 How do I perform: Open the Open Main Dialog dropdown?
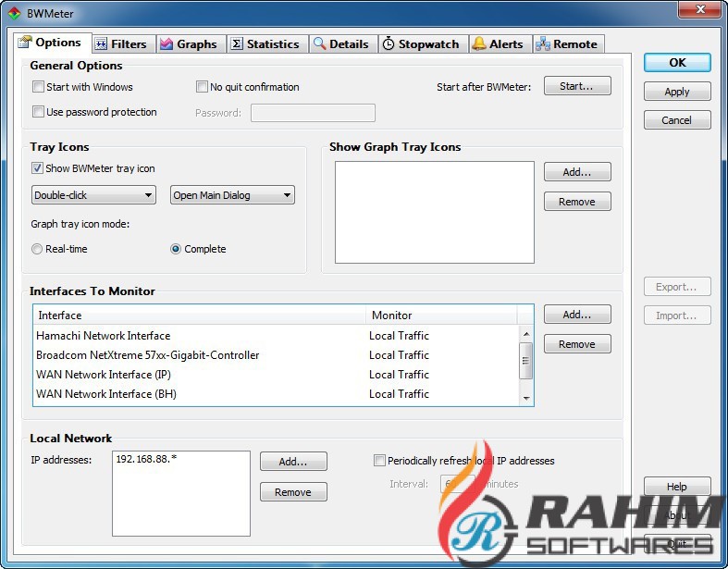(232, 195)
